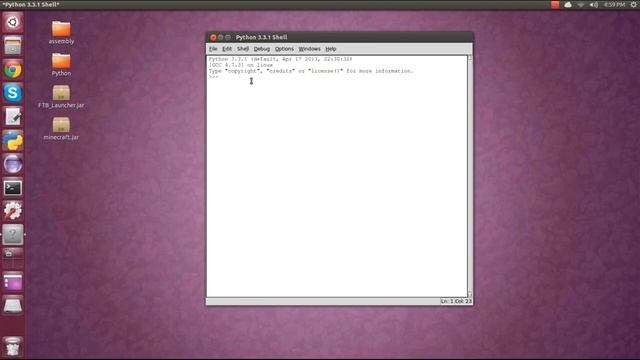Open the red indicator in the top panel

(x=555, y=4)
